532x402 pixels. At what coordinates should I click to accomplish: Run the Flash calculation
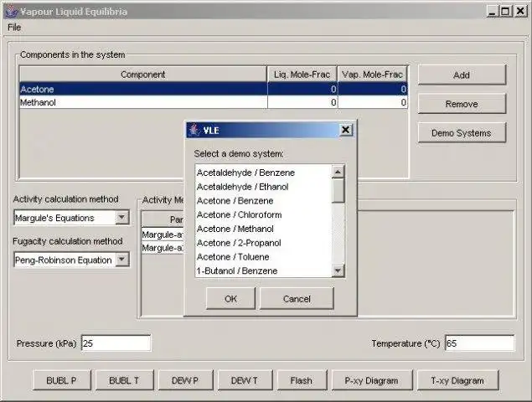point(302,380)
